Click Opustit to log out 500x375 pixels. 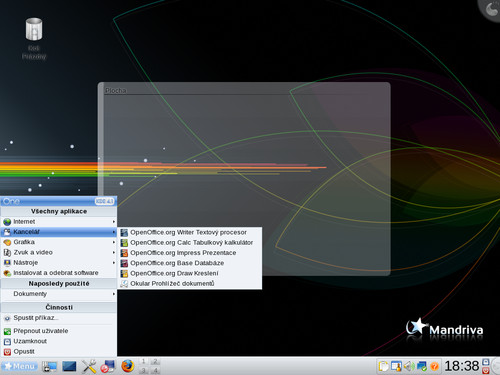59,352
